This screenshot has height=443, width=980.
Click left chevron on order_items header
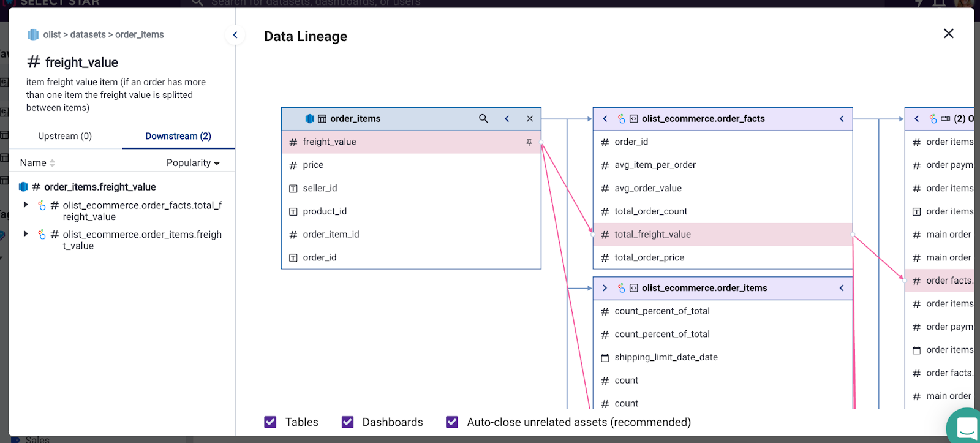(x=507, y=118)
